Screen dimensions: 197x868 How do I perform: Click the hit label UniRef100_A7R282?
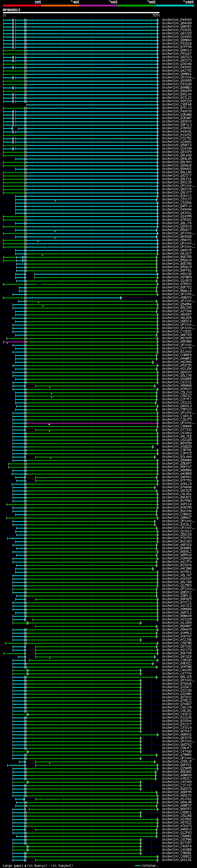tap(177, 220)
